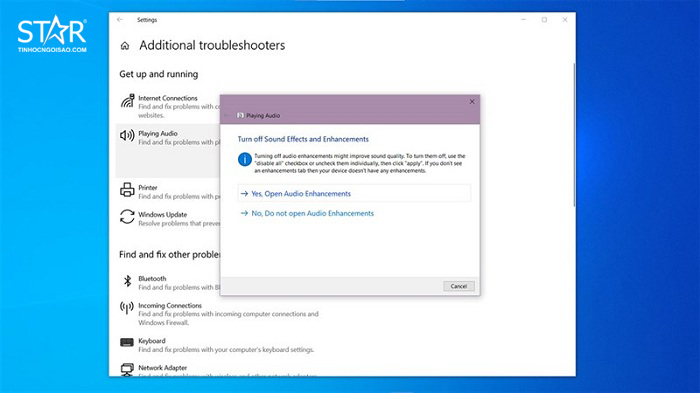The height and width of the screenshot is (393, 700).
Task: Click the Printer icon
Action: click(127, 190)
